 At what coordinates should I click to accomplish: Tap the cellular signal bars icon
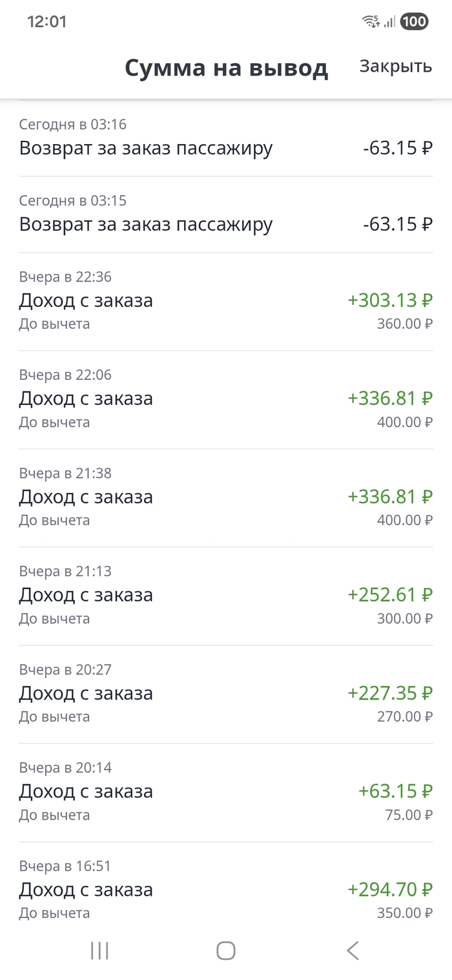click(x=389, y=22)
